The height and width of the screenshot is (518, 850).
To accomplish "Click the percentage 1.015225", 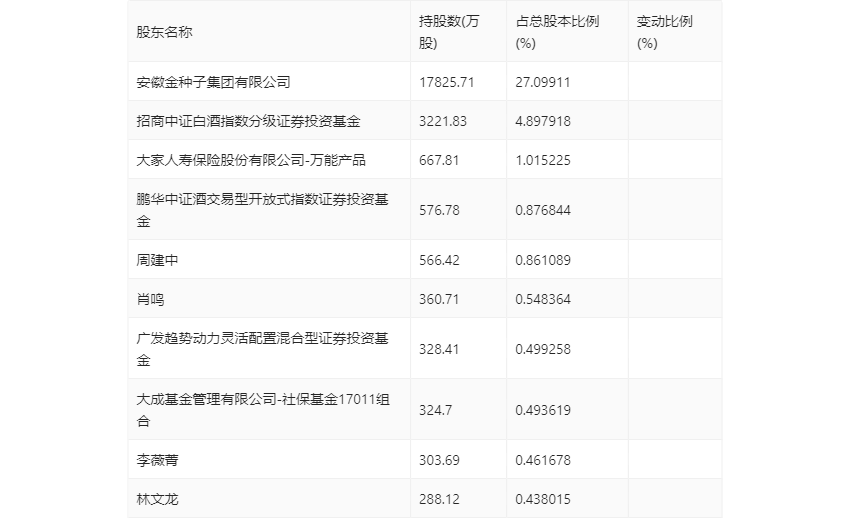I will coord(543,160).
